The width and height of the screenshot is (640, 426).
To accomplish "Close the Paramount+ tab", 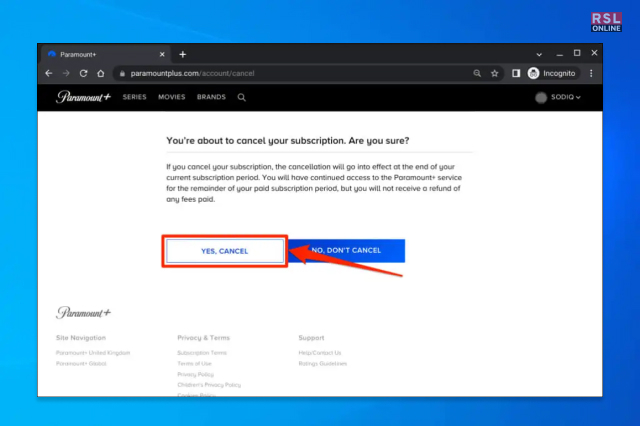I will pos(162,54).
